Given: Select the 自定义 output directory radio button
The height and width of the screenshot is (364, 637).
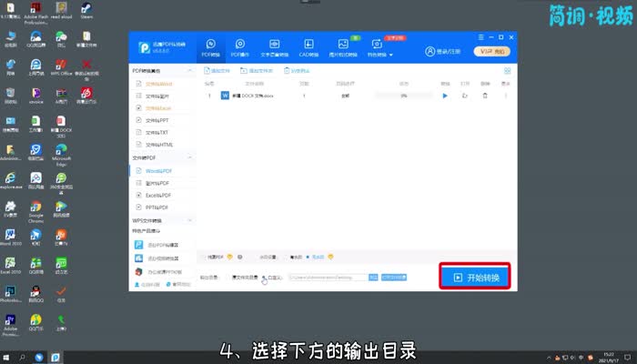Looking at the screenshot, I should (264, 277).
